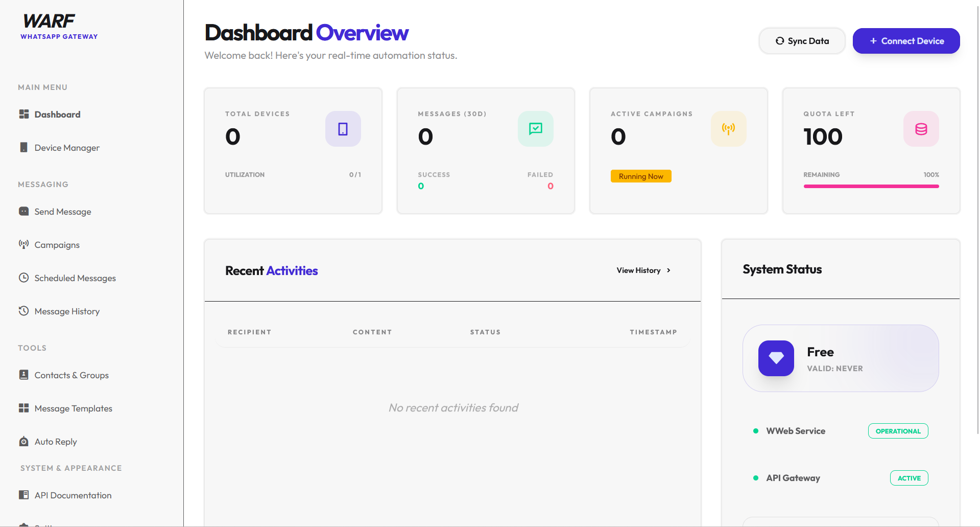Screen dimensions: 980x527
Task: Open Message History via the history icon
Action: click(23, 311)
